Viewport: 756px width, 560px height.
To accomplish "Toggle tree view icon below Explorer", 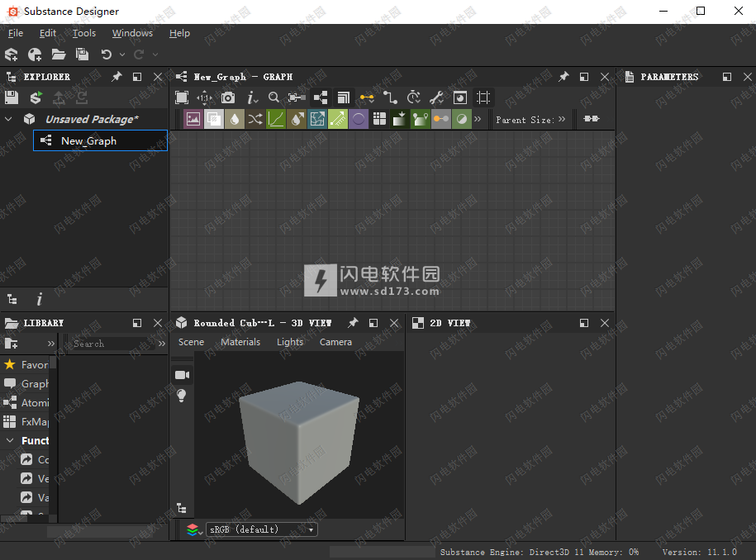I will pyautogui.click(x=12, y=300).
